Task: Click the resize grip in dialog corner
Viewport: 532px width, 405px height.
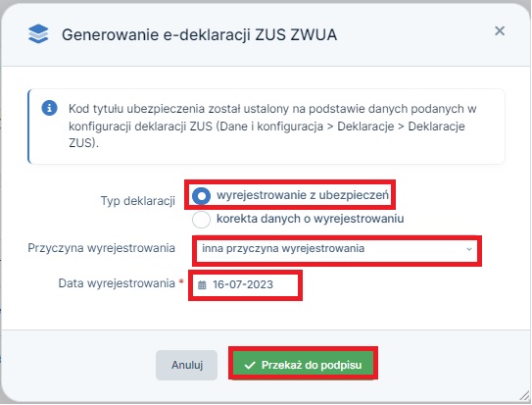Action: pyautogui.click(x=525, y=395)
